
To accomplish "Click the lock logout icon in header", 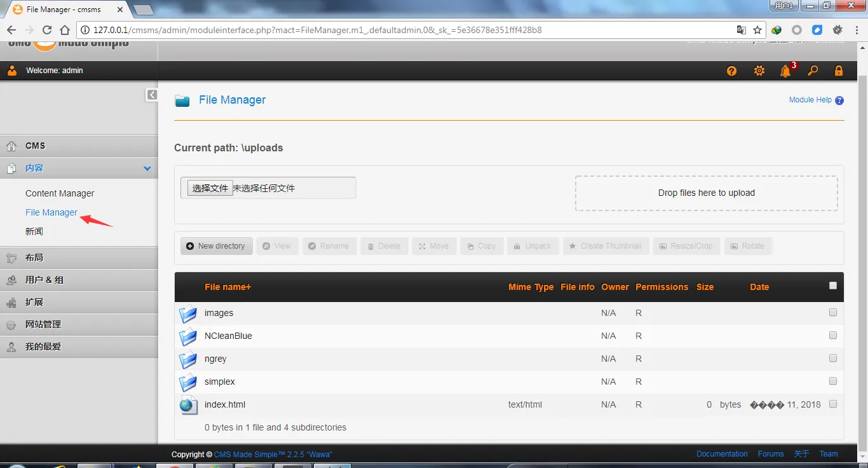I will tap(839, 71).
